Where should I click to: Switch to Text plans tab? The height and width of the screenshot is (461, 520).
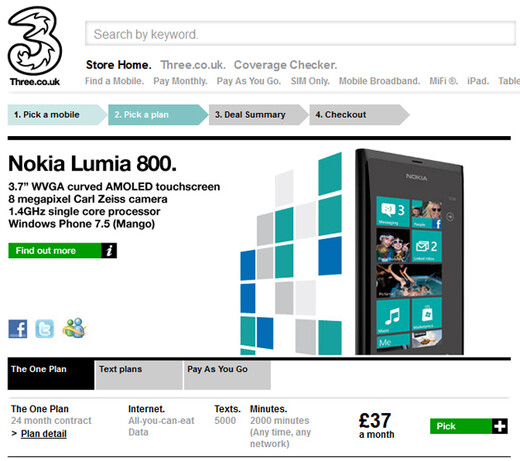139,375
